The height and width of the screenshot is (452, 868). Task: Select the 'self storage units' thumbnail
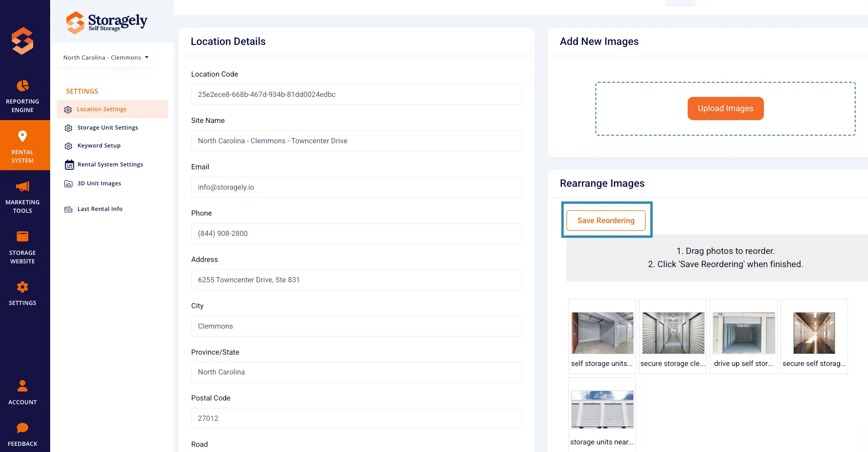point(602,333)
